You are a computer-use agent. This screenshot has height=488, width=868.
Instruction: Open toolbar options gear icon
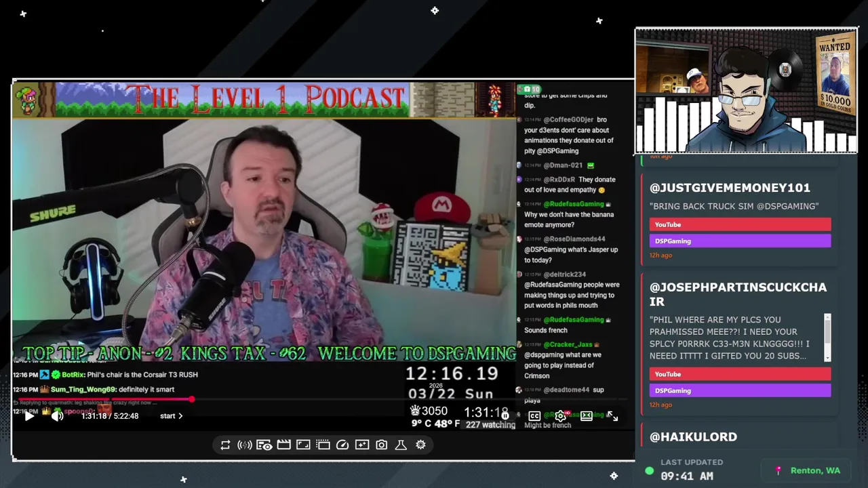(x=420, y=445)
